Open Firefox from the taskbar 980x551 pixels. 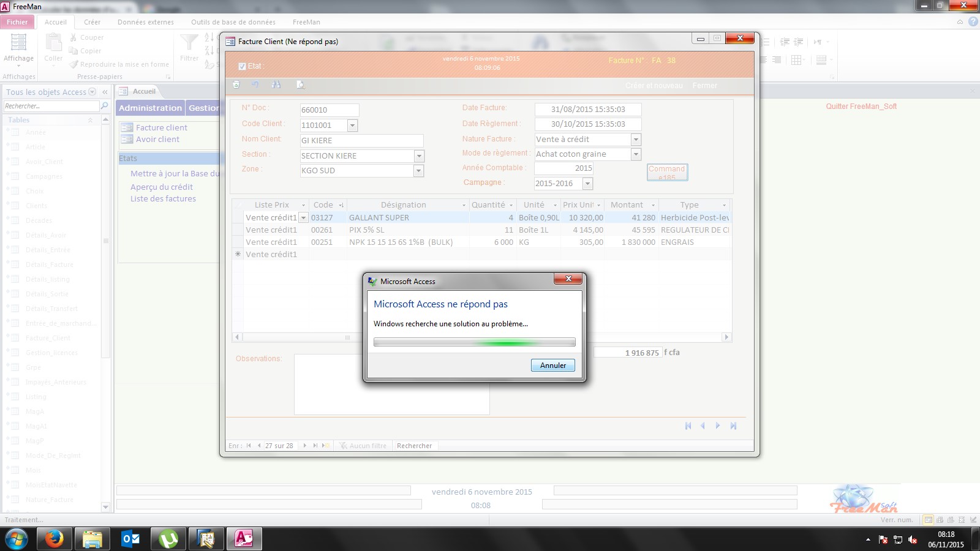point(54,539)
